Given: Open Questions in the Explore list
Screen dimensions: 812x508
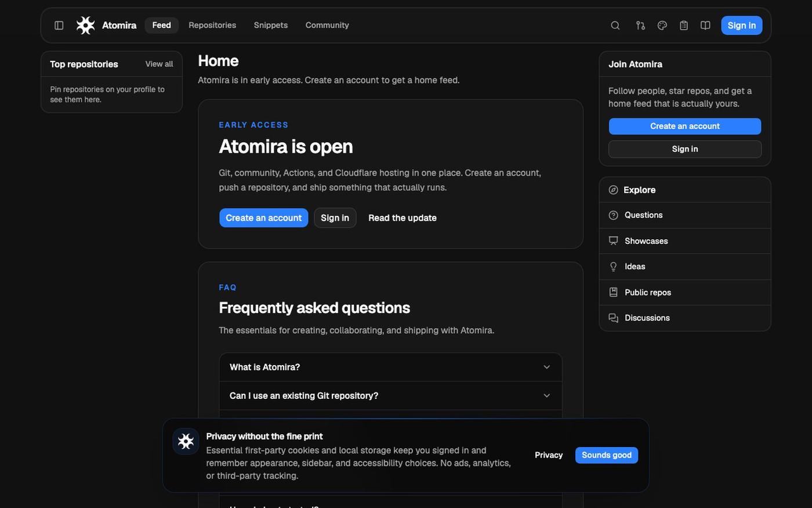Looking at the screenshot, I should 685,215.
